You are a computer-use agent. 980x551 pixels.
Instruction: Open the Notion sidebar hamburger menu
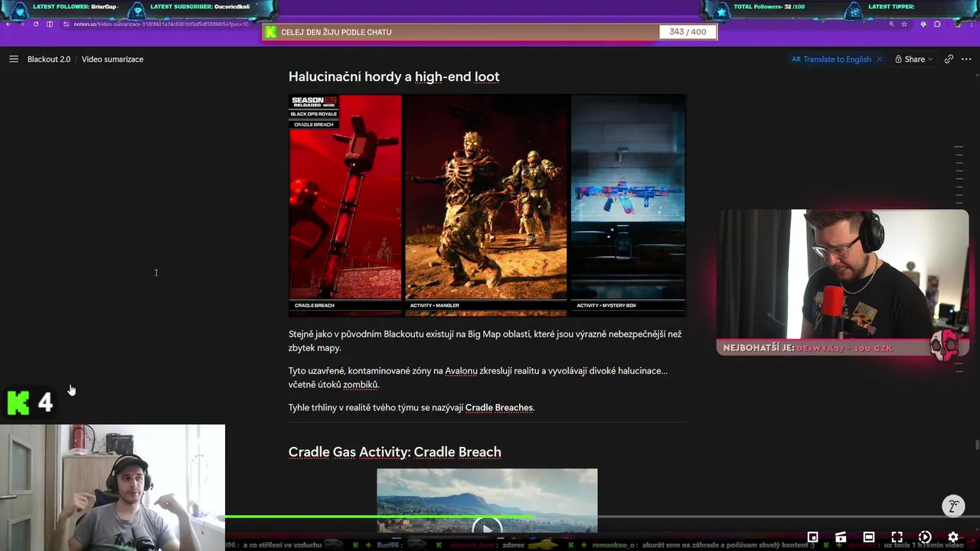coord(13,59)
